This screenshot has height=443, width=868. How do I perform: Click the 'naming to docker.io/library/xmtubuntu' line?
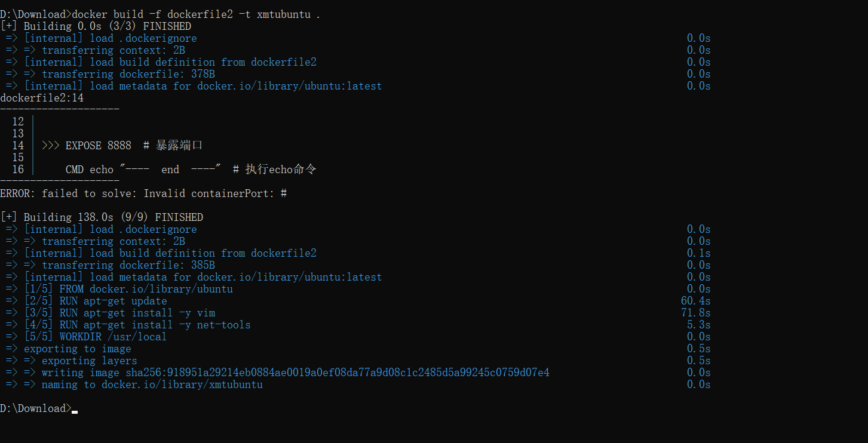[x=152, y=384]
